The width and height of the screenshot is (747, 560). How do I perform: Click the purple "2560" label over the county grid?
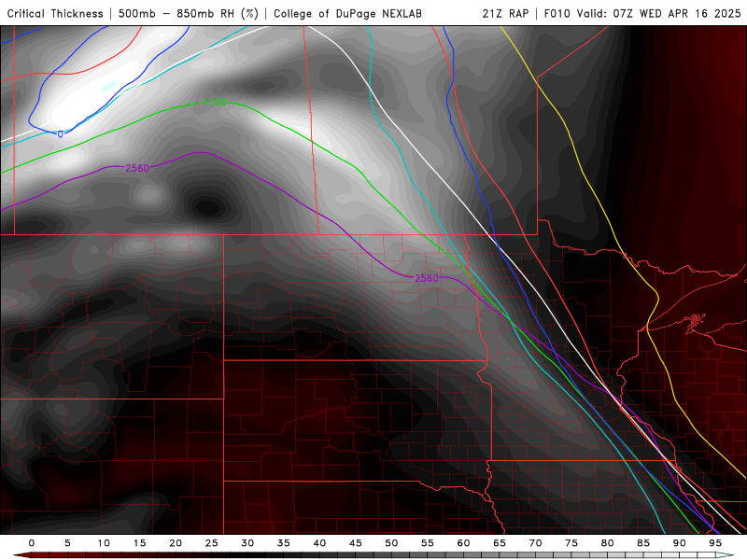427,278
